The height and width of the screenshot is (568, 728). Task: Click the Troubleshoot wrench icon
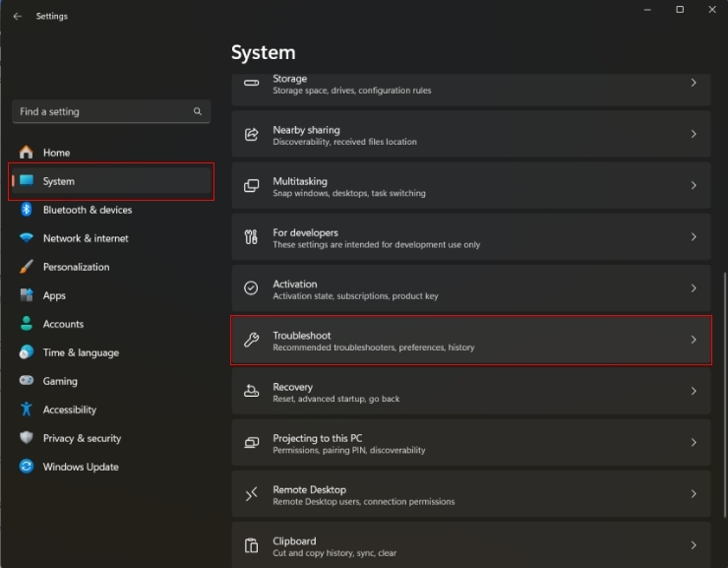click(251, 340)
